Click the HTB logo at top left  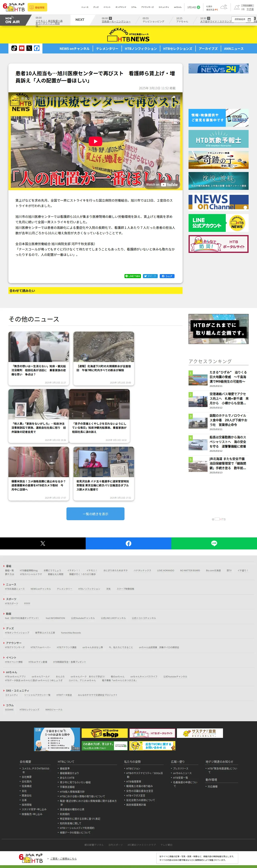[13, 7]
